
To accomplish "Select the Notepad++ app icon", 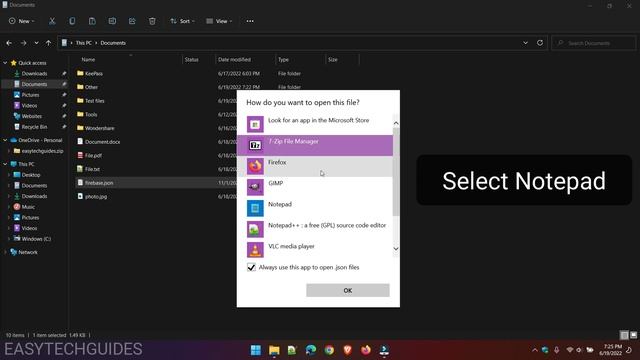I will tap(255, 229).
